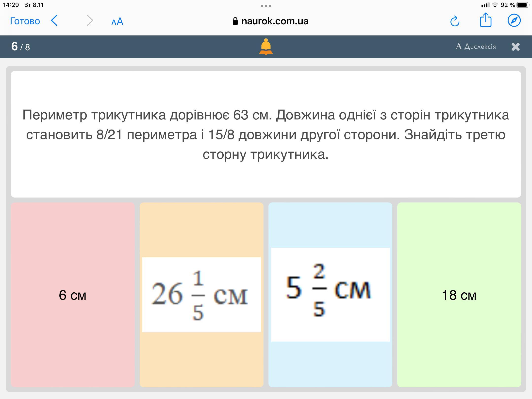Tap the battery status indicator
This screenshot has width=532, height=399.
[x=522, y=5]
